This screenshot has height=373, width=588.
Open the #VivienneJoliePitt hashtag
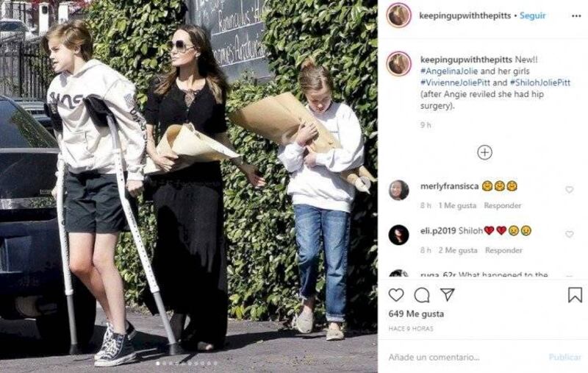click(x=455, y=82)
